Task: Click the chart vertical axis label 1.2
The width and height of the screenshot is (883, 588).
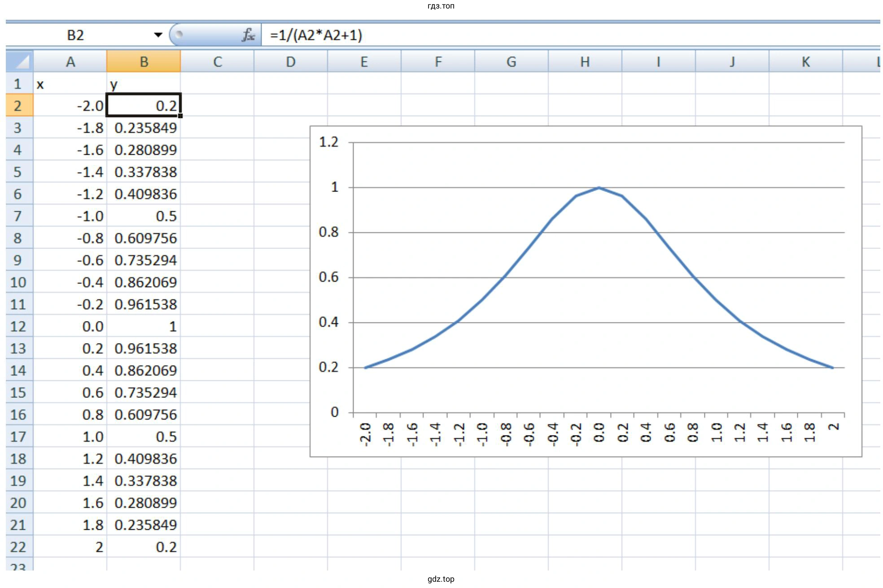Action: pyautogui.click(x=328, y=142)
